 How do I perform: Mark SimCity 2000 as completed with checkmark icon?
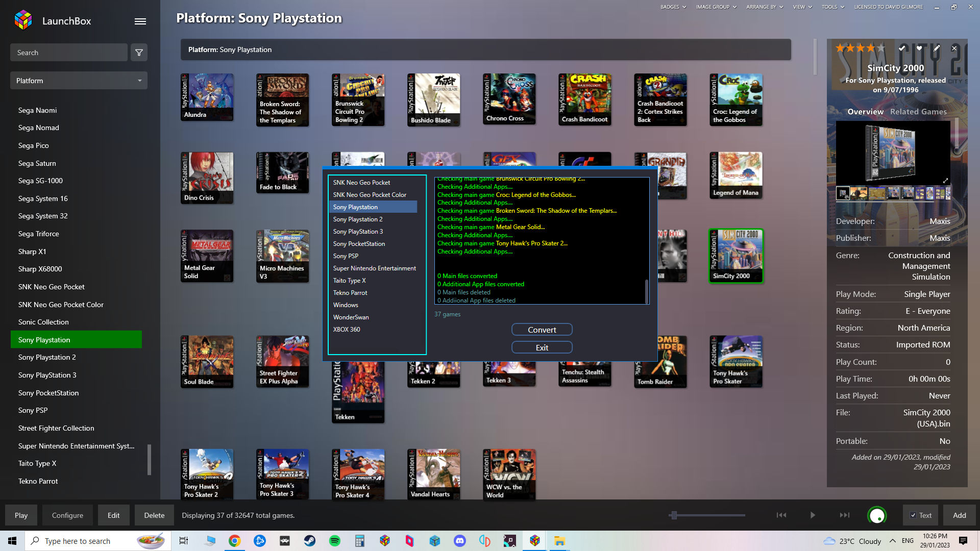tap(902, 48)
